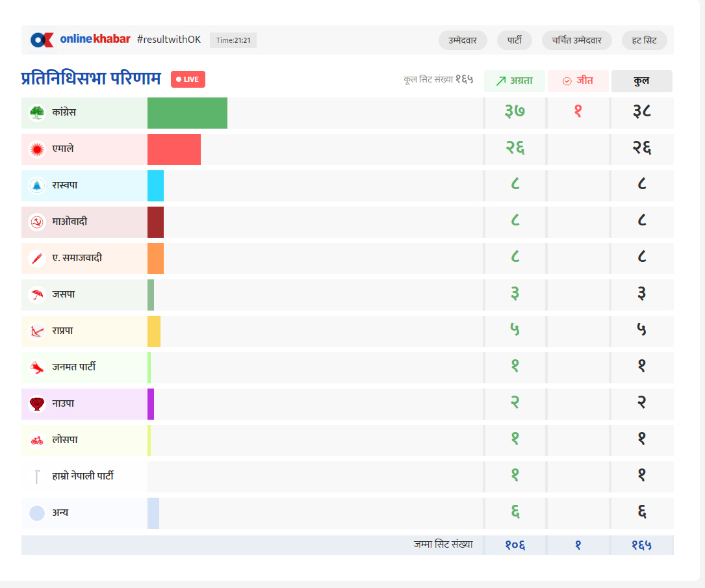Screen dimensions: 705x588
Task: Click the एमाले sun party icon
Action: (37, 149)
